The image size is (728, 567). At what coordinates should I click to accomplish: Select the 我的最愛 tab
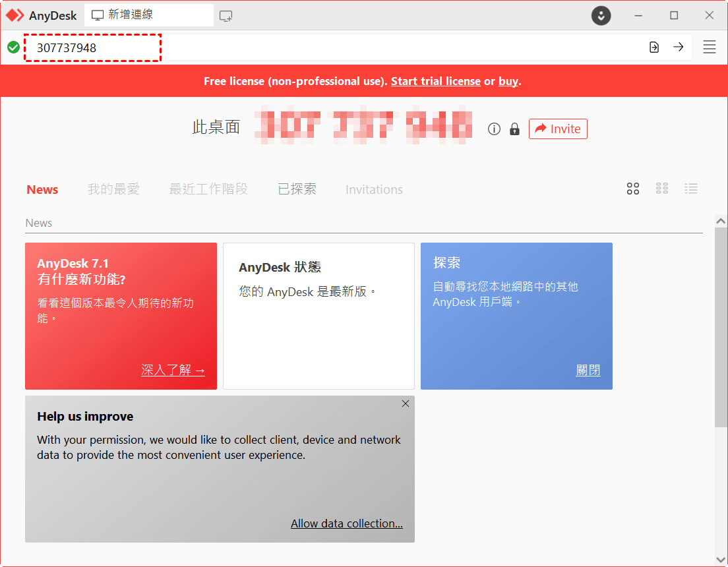point(113,190)
